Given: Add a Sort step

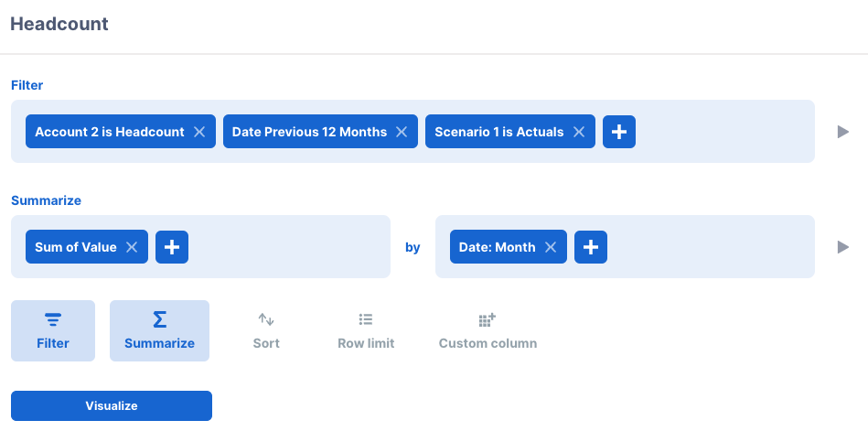Looking at the screenshot, I should tap(266, 330).
